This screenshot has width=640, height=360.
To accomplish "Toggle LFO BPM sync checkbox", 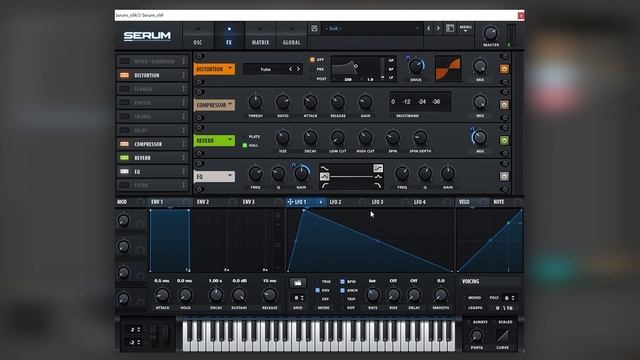I will pyautogui.click(x=342, y=282).
